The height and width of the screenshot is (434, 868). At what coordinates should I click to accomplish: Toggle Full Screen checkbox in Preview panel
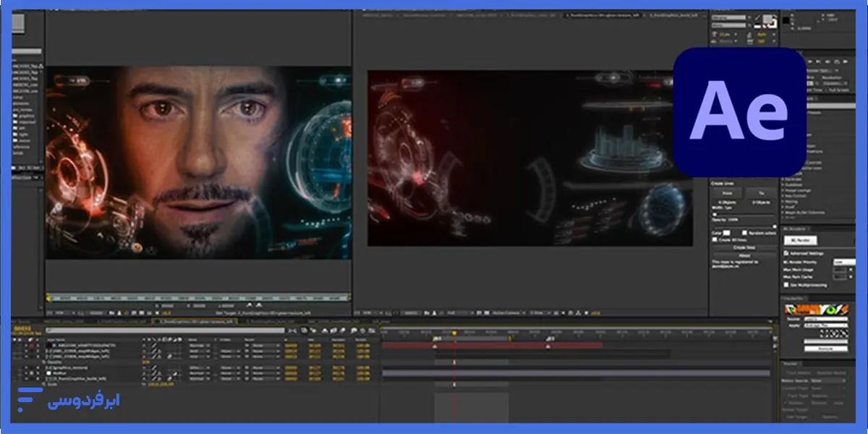827,90
